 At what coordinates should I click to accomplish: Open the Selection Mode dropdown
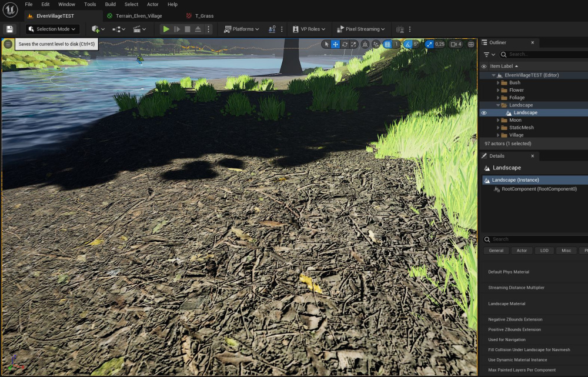(x=52, y=29)
